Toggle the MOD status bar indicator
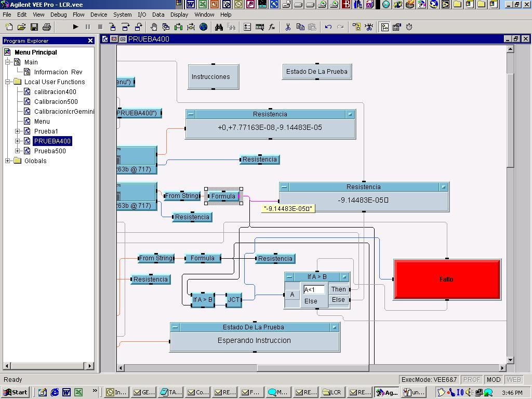532x399 pixels. 493,380
